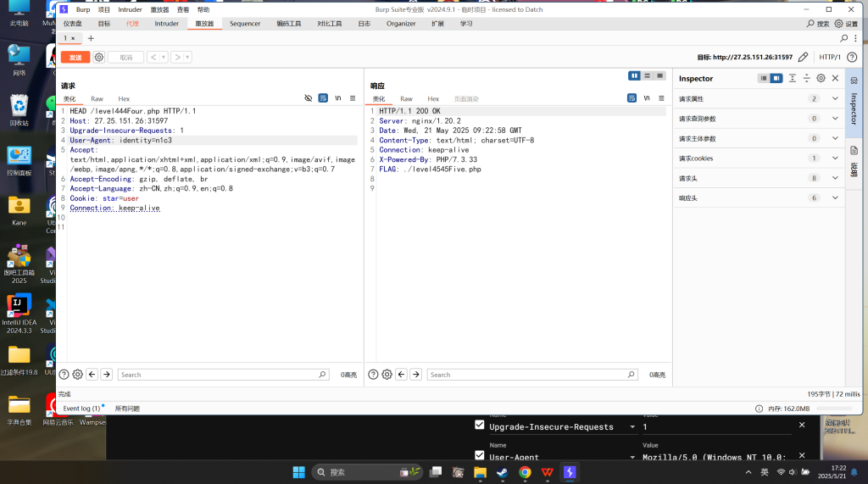This screenshot has width=868, height=484.
Task: Click request search previous match arrow
Action: coord(92,375)
